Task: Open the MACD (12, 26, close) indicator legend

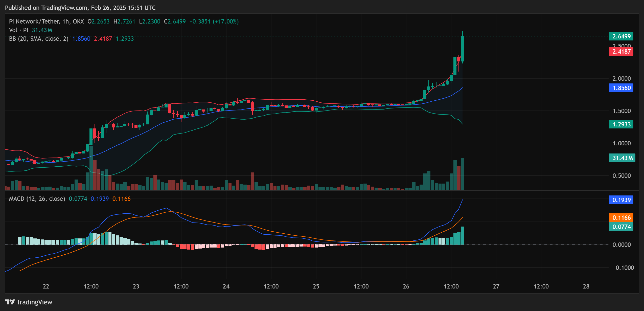Action: 37,199
